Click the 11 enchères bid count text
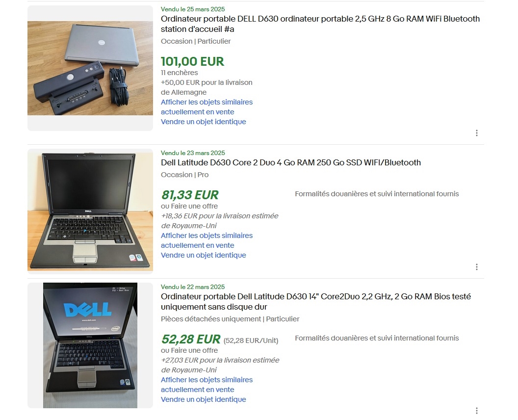The image size is (518, 420). 180,73
